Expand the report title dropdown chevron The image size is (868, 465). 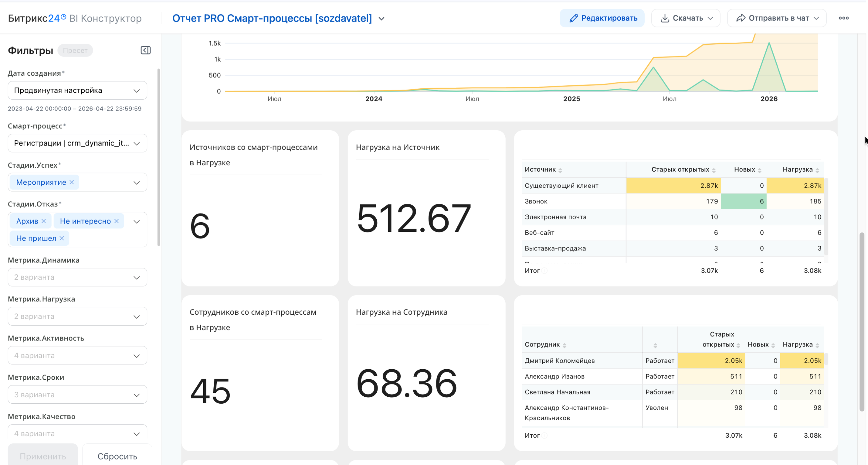381,19
